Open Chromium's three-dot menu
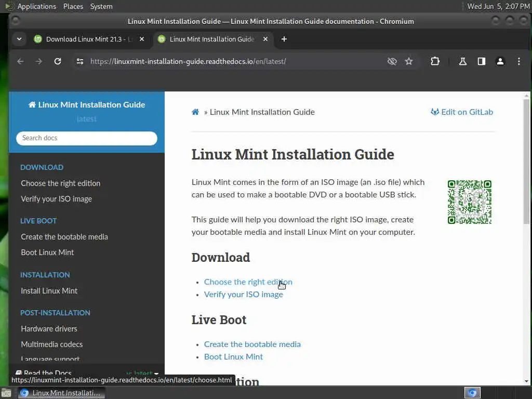The height and width of the screenshot is (399, 532). tap(519, 61)
